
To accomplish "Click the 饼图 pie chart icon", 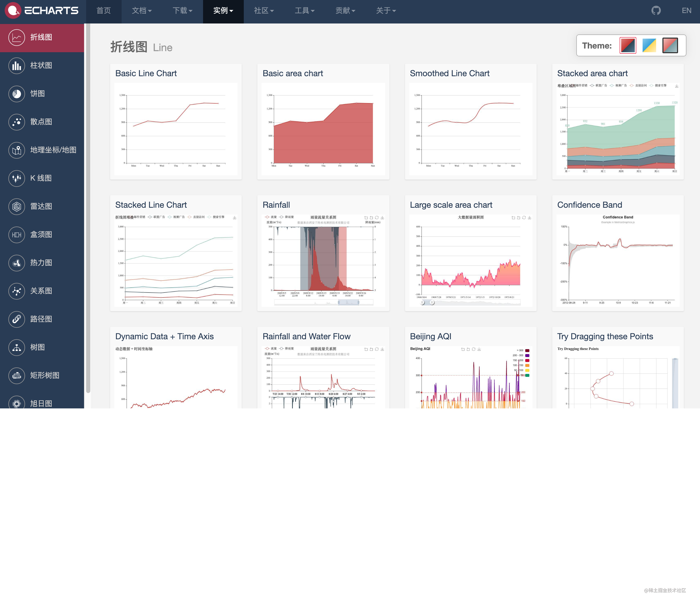I will point(17,93).
